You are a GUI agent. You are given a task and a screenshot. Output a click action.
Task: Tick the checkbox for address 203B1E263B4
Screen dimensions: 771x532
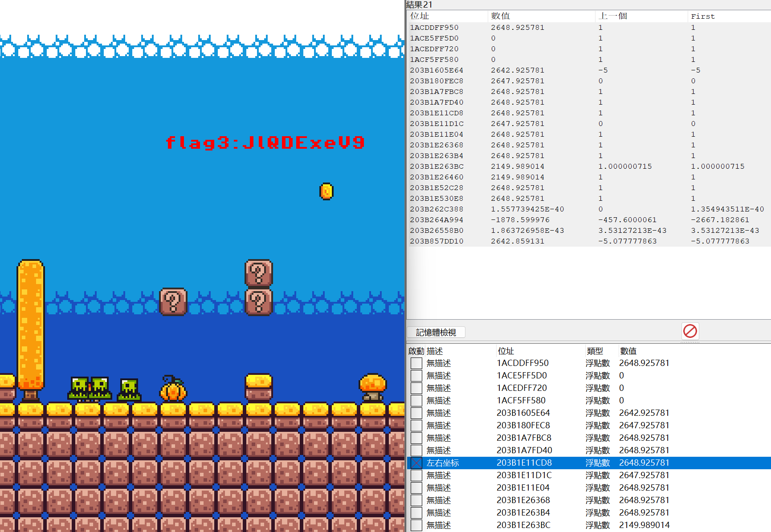[416, 513]
